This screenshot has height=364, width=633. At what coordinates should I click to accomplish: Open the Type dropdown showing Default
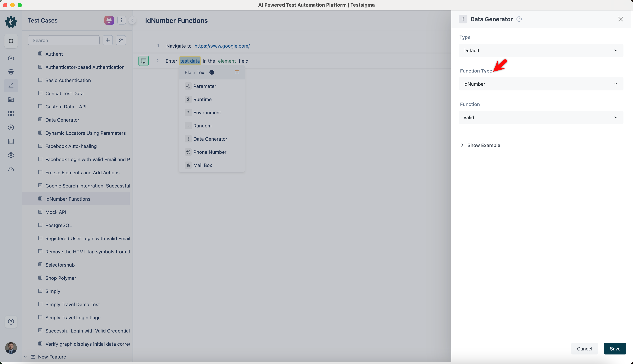(541, 51)
